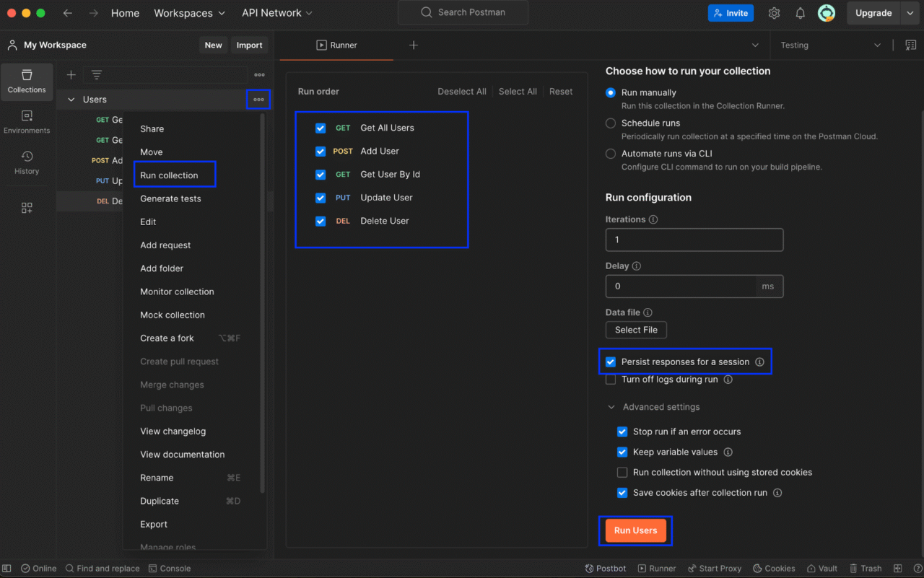Screen dimensions: 924x578
Task: Click the orange Run Users button
Action: click(x=635, y=530)
